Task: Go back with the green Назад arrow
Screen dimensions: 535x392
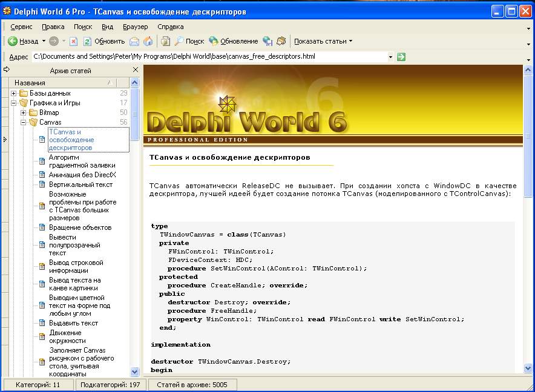Action: click(23, 41)
